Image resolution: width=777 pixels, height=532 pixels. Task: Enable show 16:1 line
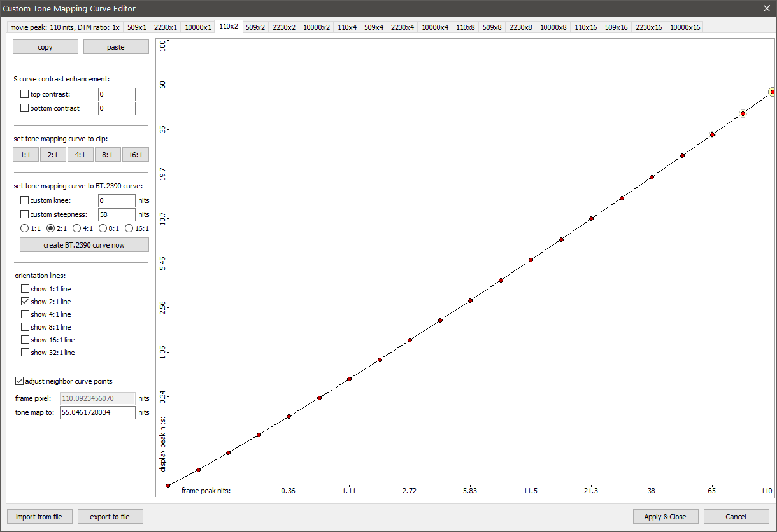click(25, 340)
